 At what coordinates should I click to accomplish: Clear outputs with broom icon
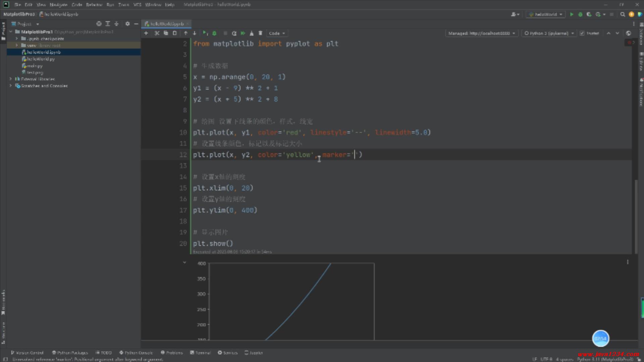(252, 33)
